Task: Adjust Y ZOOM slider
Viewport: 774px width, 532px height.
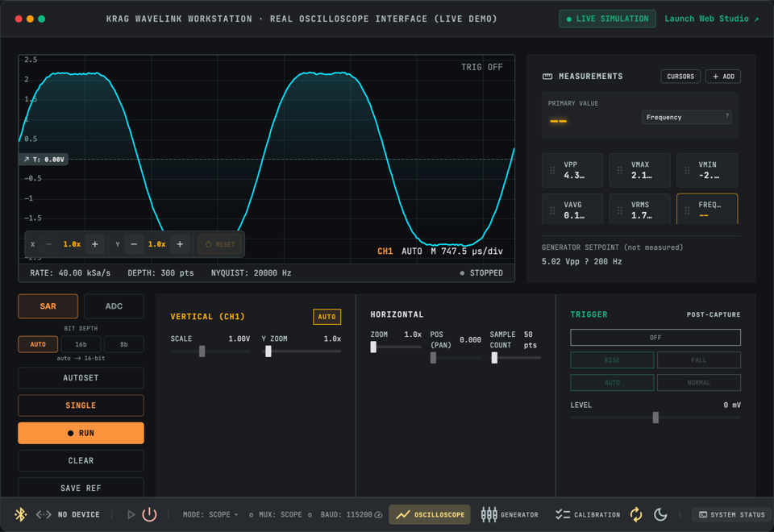Action: (x=301, y=351)
